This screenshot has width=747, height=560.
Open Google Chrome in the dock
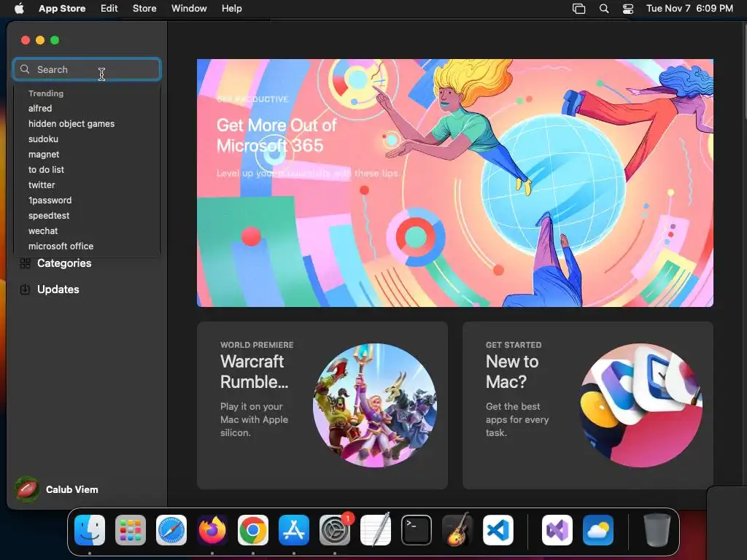[x=253, y=530]
